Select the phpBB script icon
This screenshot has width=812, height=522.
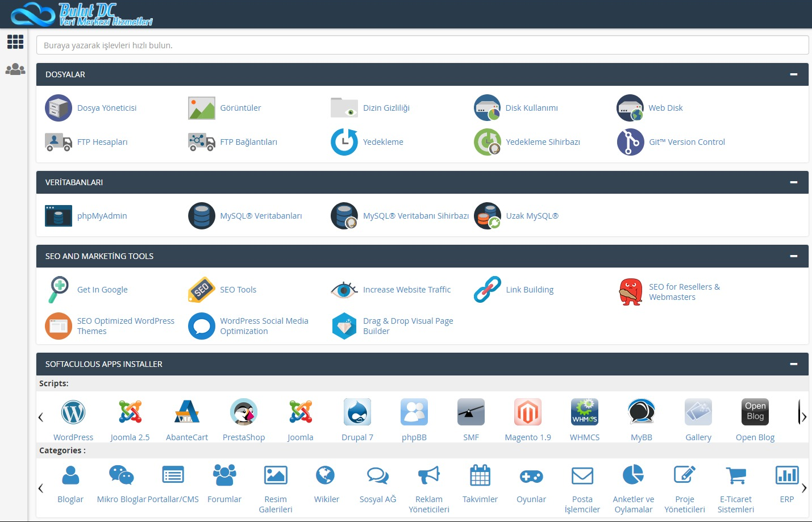click(414, 412)
